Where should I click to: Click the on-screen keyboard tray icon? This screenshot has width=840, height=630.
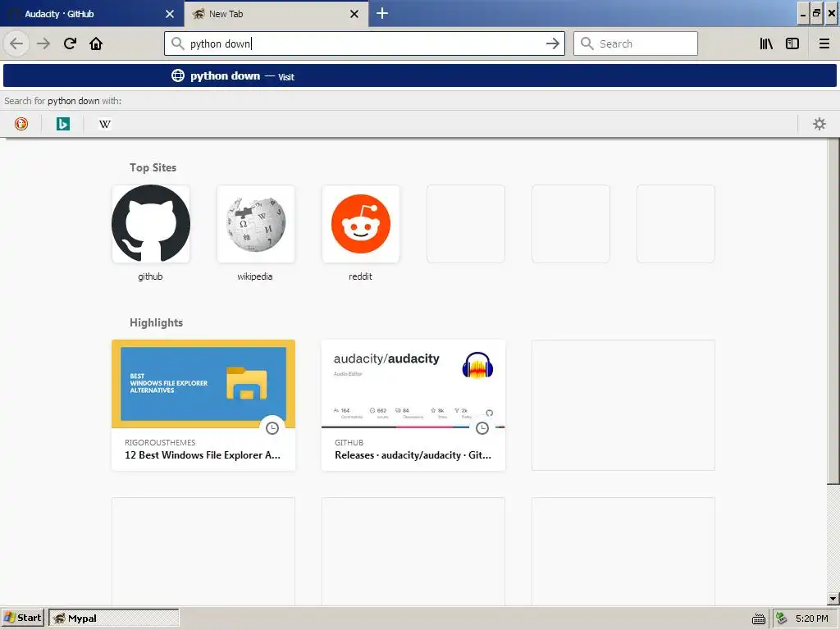(759, 619)
